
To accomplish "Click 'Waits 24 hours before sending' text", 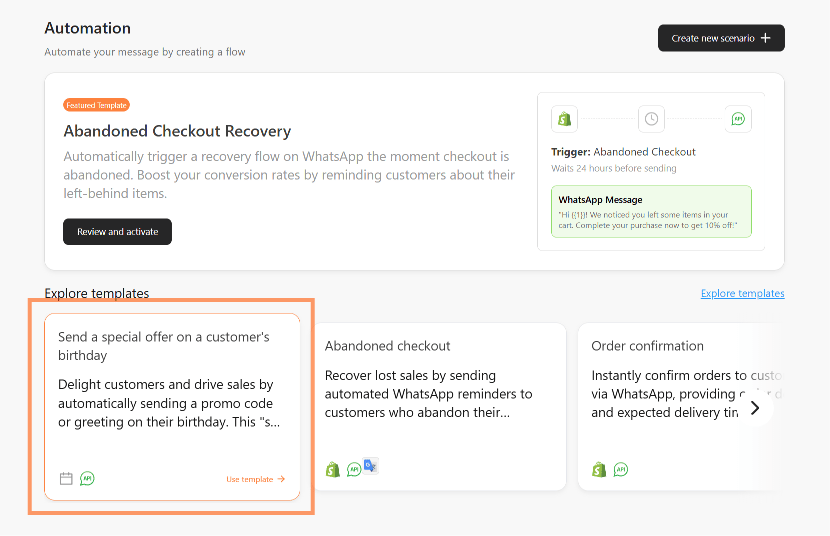I will point(614,168).
